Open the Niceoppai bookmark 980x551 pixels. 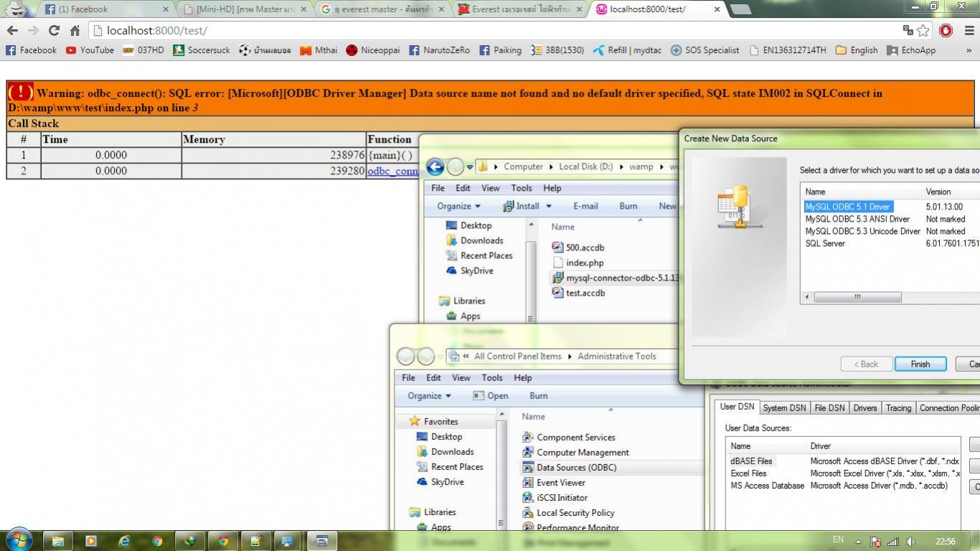pos(372,50)
